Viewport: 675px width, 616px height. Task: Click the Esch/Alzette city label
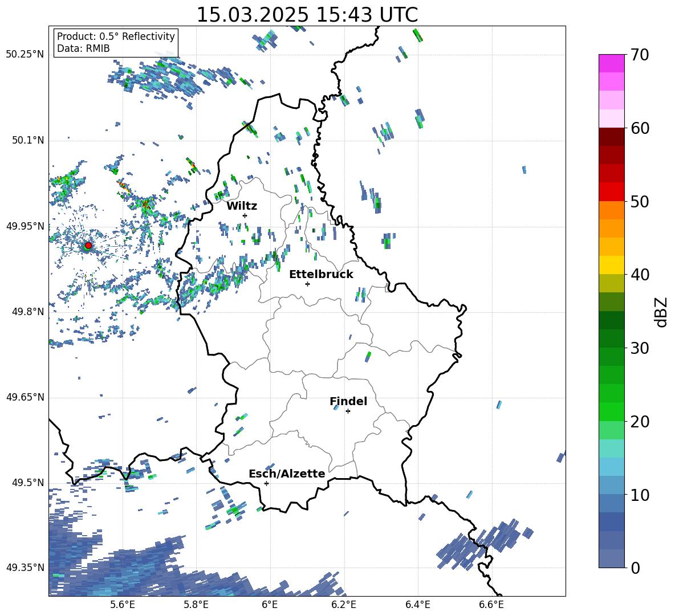pyautogui.click(x=287, y=474)
